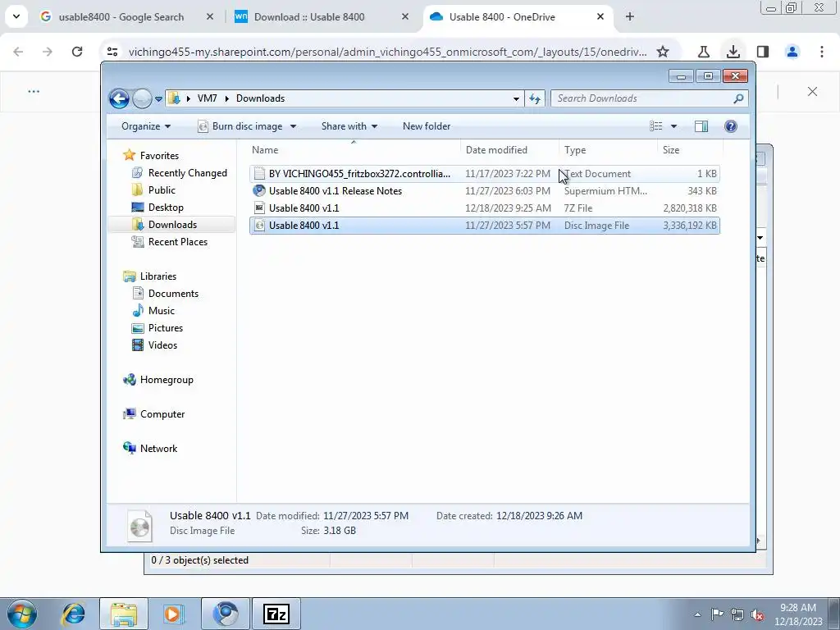Sort by the Name column header
The image size is (840, 630).
coord(354,150)
